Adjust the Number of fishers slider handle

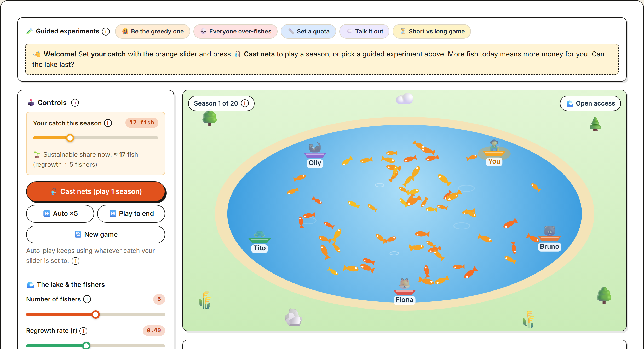pos(96,315)
